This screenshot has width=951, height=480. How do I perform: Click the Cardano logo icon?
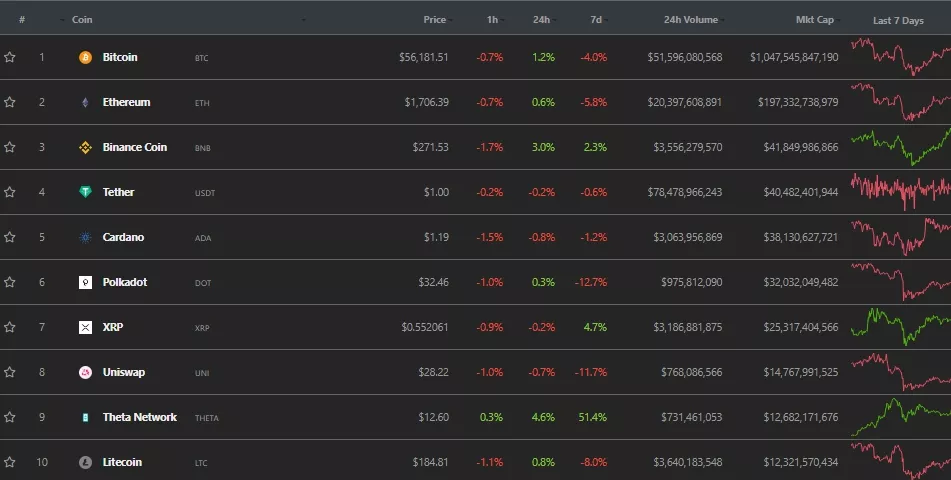(x=85, y=238)
